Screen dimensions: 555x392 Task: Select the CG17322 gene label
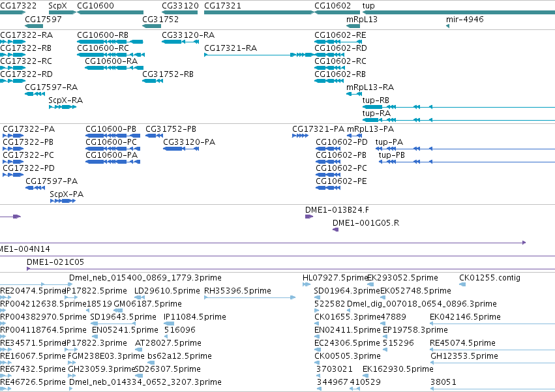(x=18, y=6)
